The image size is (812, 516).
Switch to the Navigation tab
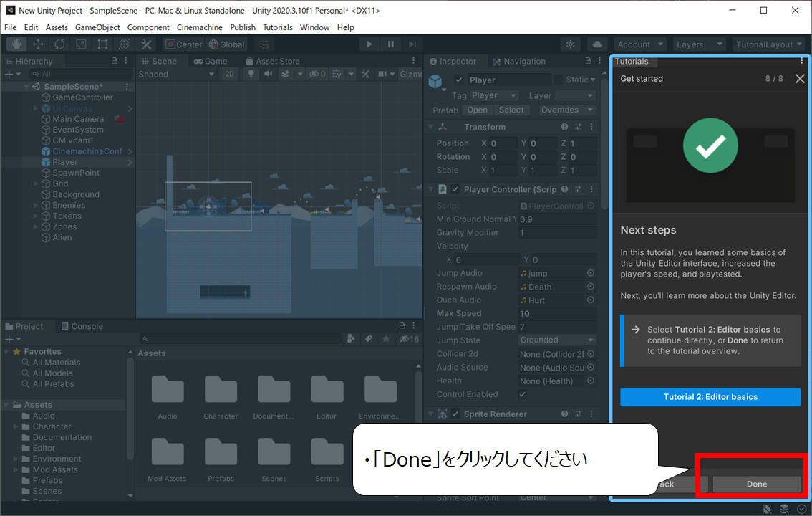(519, 61)
